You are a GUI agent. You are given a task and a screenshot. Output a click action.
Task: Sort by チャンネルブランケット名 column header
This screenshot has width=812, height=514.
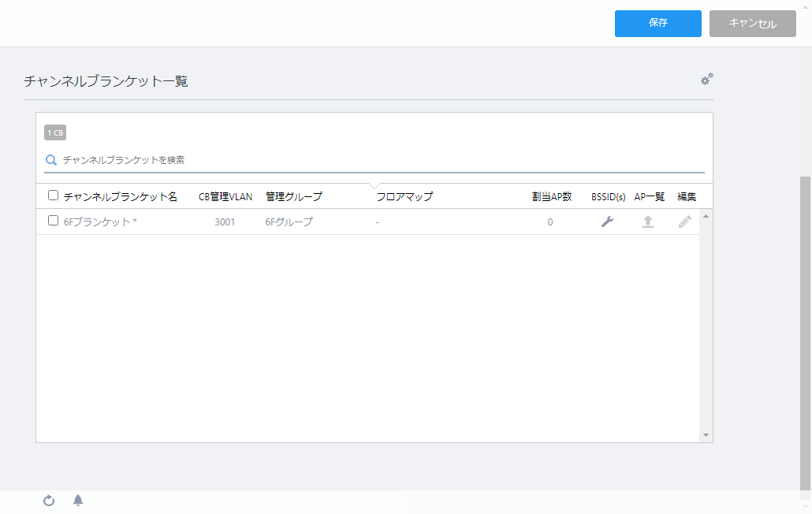pyautogui.click(x=120, y=197)
